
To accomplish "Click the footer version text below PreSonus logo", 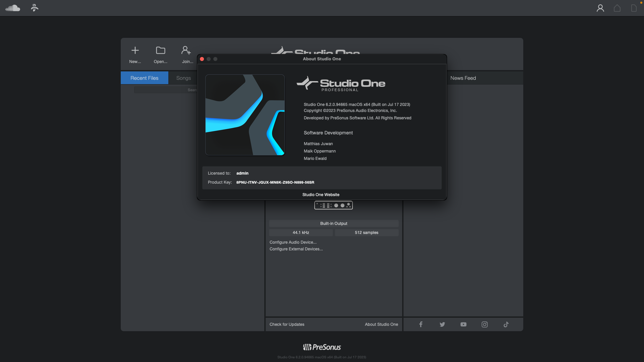I will tap(322, 357).
